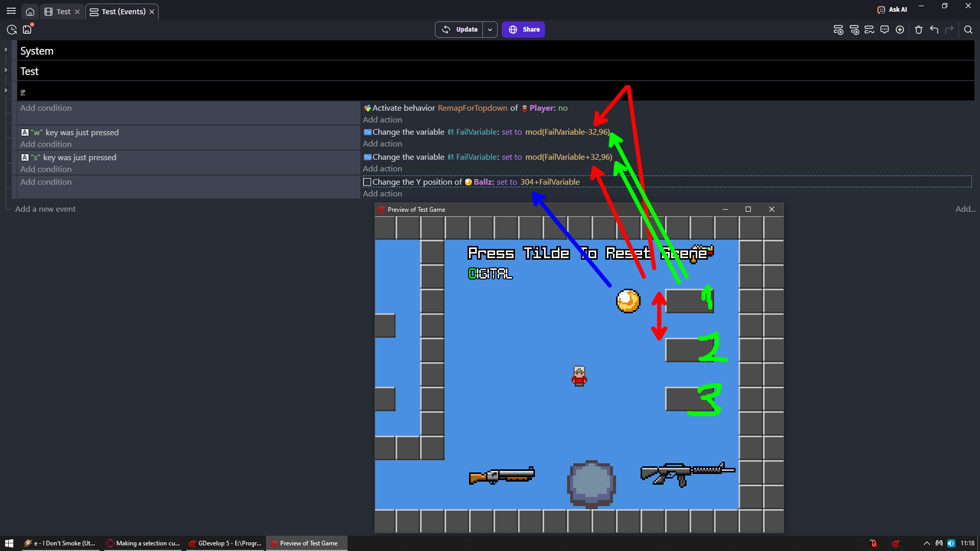Undo the last change with the undo arrow
The image size is (980, 551).
934,30
